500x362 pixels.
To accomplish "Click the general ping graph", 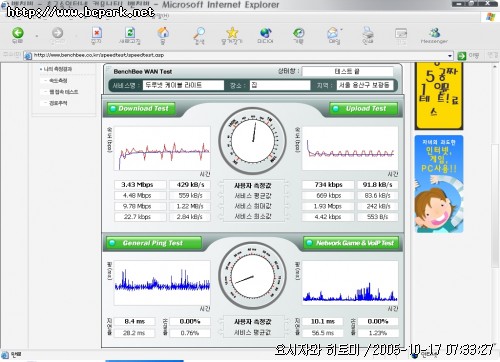I will (x=162, y=283).
